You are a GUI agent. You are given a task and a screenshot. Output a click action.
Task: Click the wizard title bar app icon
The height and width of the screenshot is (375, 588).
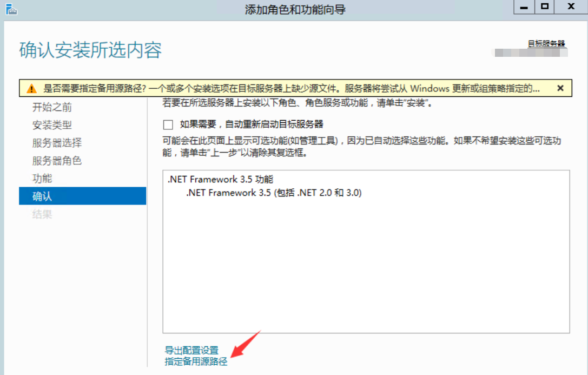pyautogui.click(x=11, y=9)
